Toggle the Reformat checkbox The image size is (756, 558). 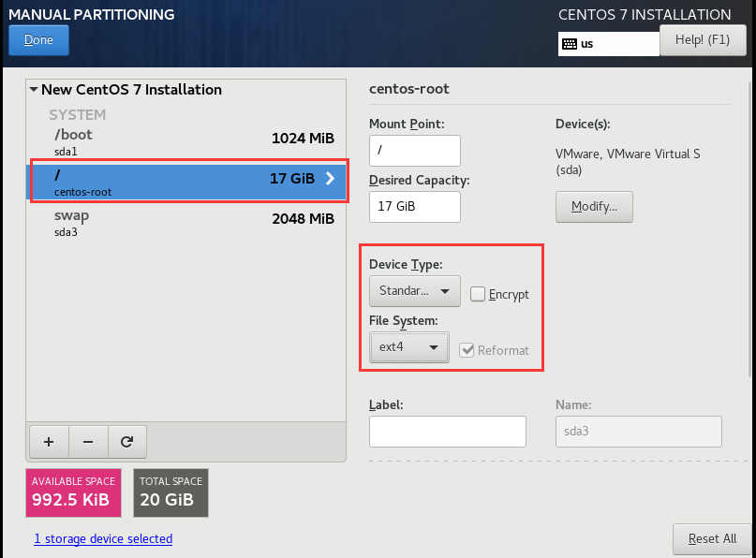click(x=467, y=350)
